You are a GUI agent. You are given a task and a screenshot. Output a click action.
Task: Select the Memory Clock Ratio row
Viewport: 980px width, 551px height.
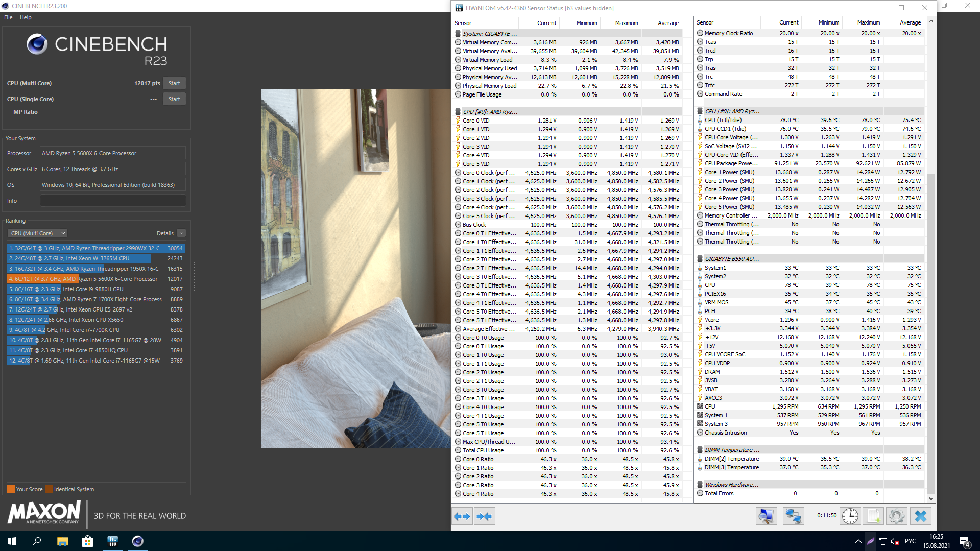[x=810, y=33]
